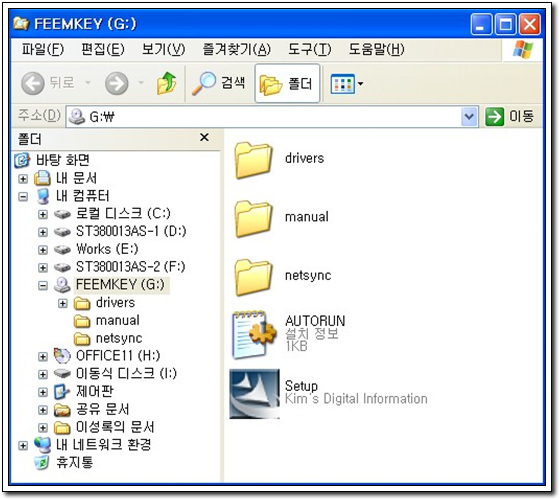
Task: Click the green forward arrow button
Action: 116,83
